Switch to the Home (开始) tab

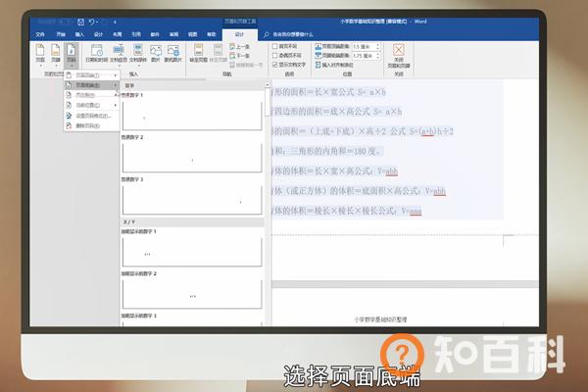pos(61,34)
